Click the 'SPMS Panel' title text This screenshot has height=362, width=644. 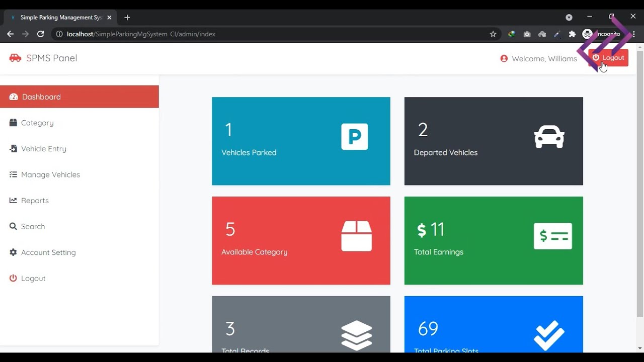pyautogui.click(x=52, y=58)
